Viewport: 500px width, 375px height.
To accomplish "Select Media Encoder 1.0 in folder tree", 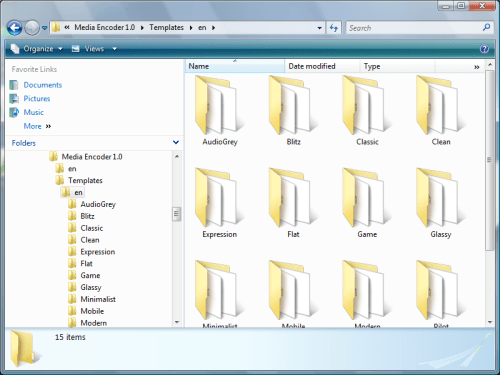I will click(92, 157).
